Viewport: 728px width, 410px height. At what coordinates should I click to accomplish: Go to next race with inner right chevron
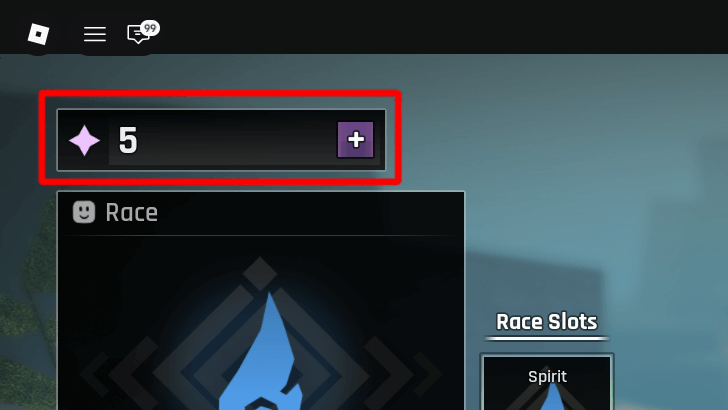pyautogui.click(x=389, y=373)
